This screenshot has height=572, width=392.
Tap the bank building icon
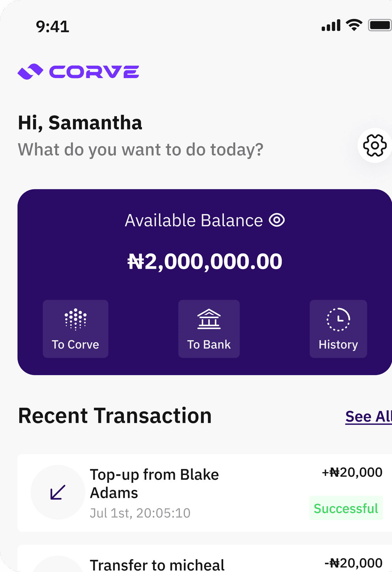(209, 319)
